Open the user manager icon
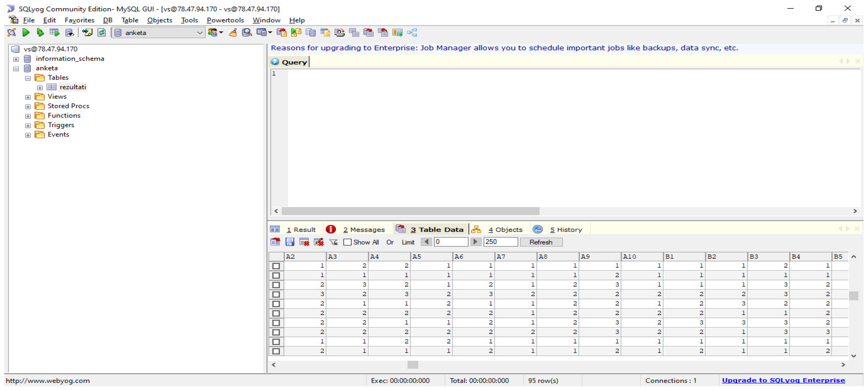The width and height of the screenshot is (868, 390). (x=213, y=33)
